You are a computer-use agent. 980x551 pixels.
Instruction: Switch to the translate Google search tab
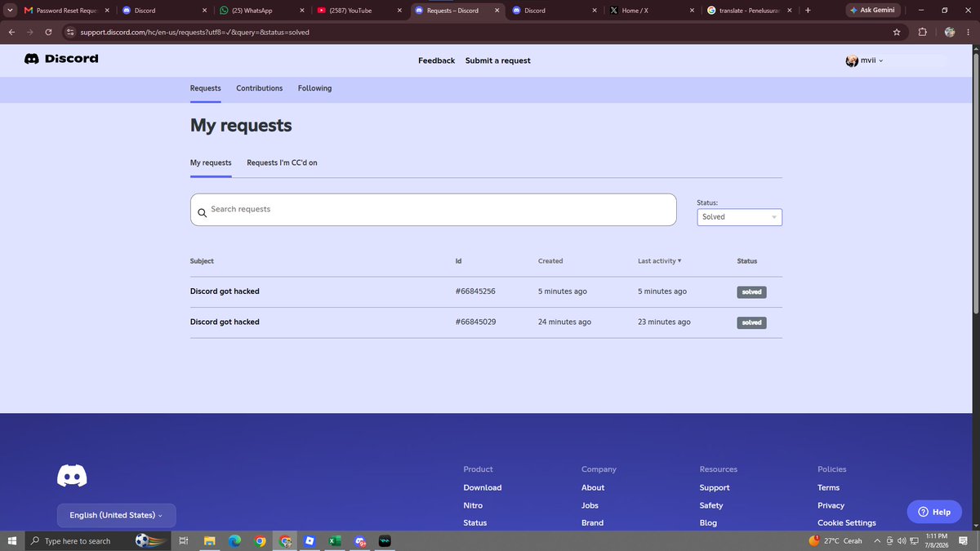pyautogui.click(x=750, y=11)
